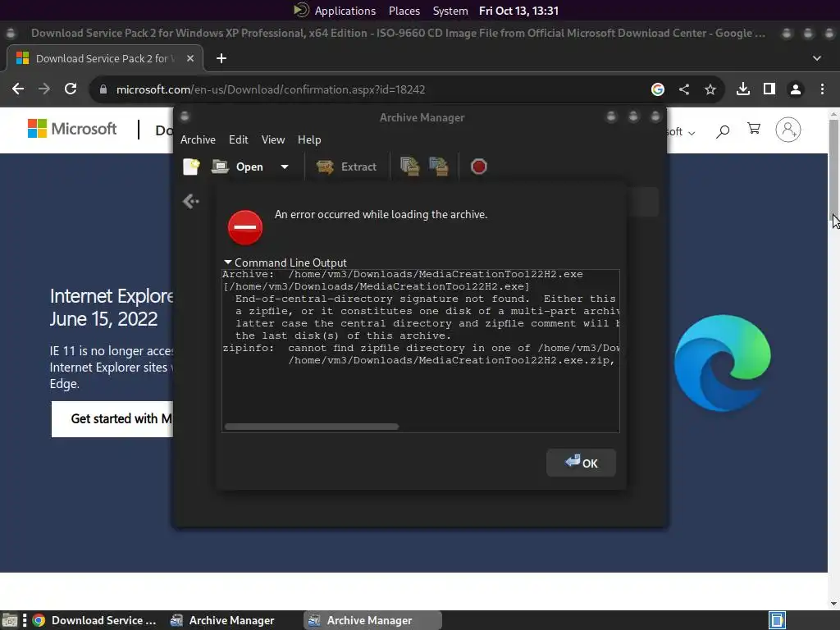
Task: Select the Download Service Pack 2 tab
Action: coord(104,58)
